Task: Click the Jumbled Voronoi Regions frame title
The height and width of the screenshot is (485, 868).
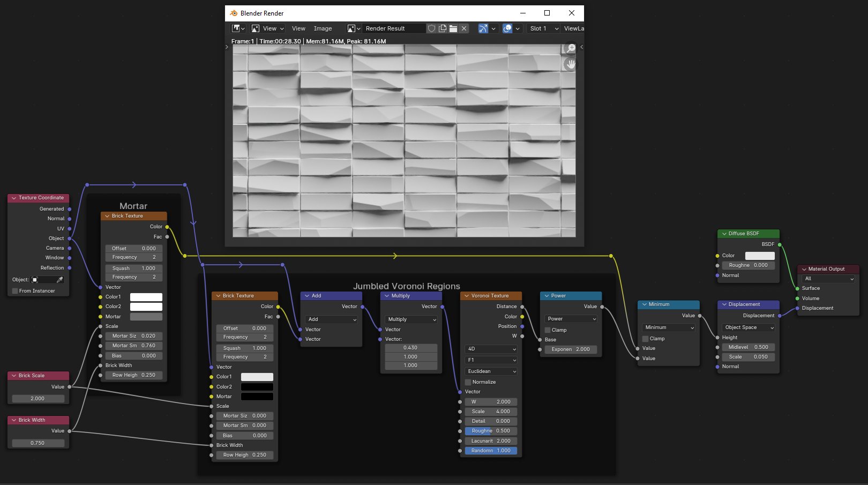Action: pos(407,286)
